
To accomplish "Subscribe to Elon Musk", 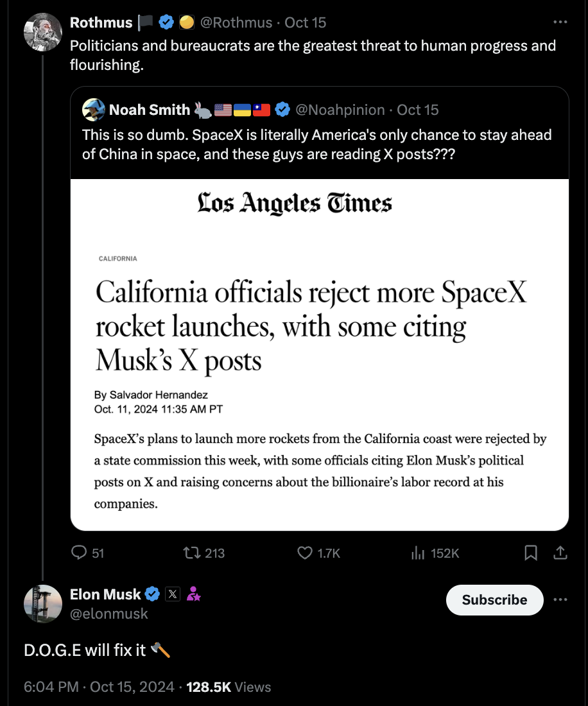I will pyautogui.click(x=494, y=600).
